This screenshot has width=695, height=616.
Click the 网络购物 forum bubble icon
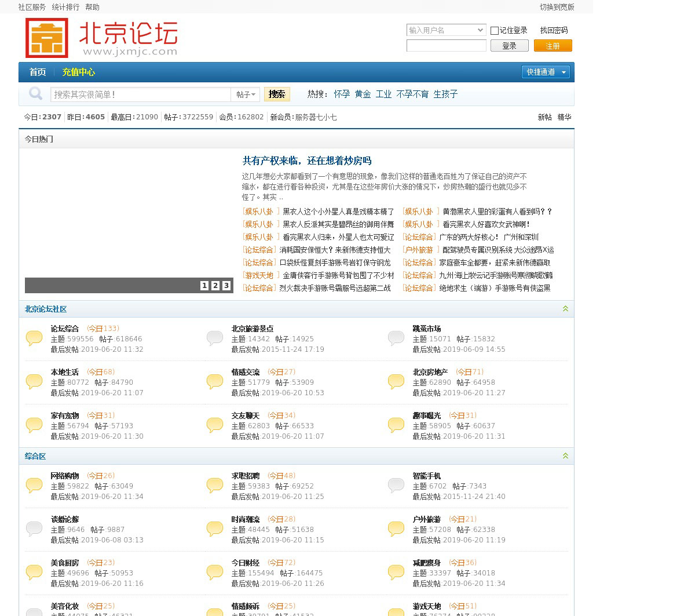pos(34,486)
